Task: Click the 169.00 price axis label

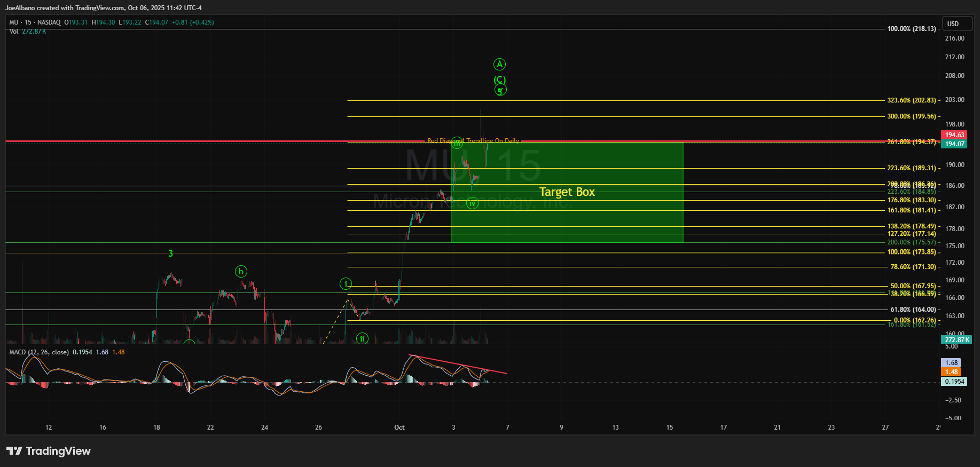Action: click(954, 280)
